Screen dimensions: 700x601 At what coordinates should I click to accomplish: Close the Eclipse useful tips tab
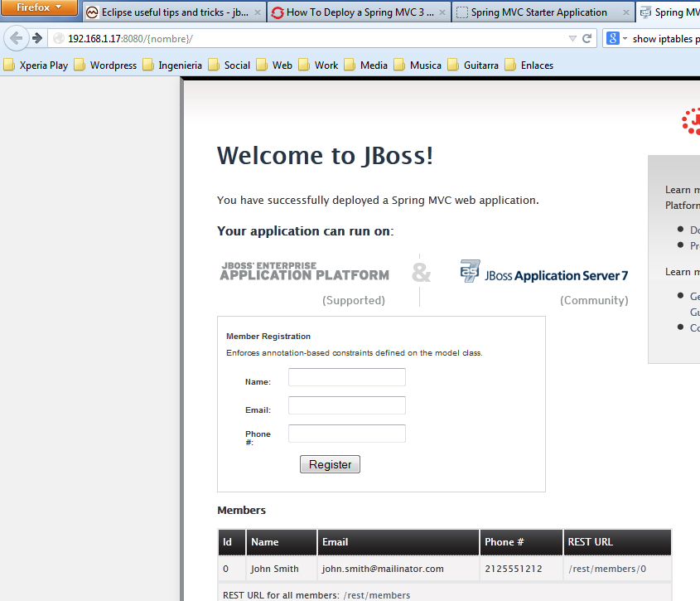[257, 12]
